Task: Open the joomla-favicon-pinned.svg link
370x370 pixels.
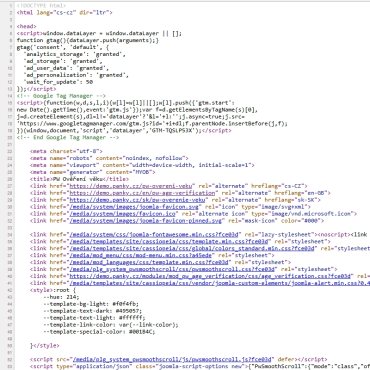Action: coord(146,221)
